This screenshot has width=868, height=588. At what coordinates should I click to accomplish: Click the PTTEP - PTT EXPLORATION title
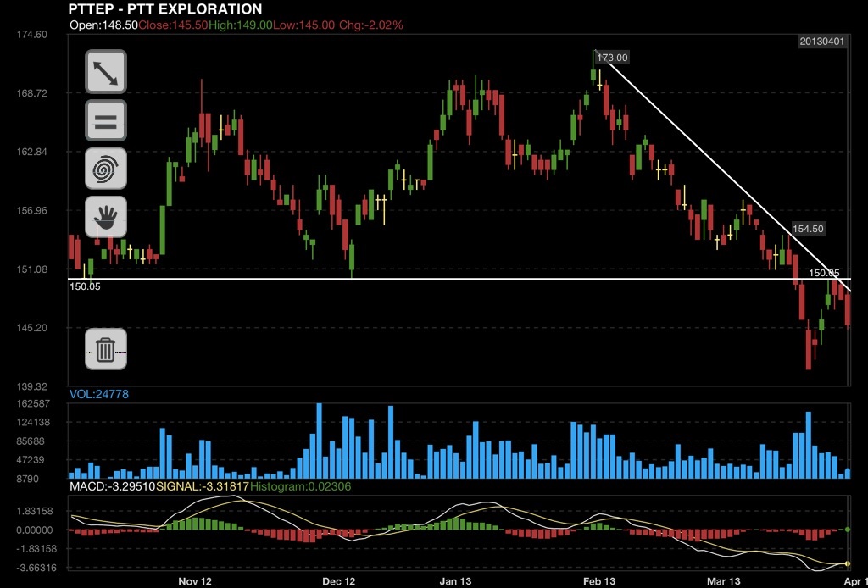point(165,9)
